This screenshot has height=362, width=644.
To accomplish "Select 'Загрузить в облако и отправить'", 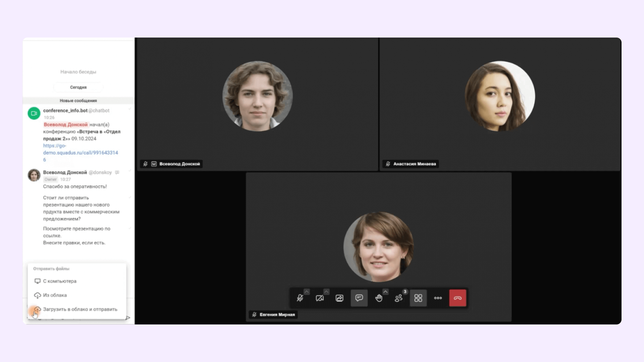I will tap(80, 309).
